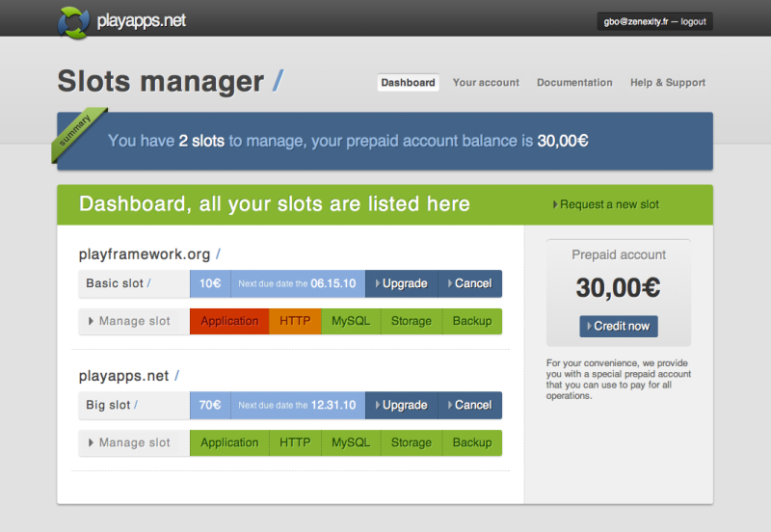Cancel the playapps.net Big slot
This screenshot has height=532, width=771.
pos(468,405)
